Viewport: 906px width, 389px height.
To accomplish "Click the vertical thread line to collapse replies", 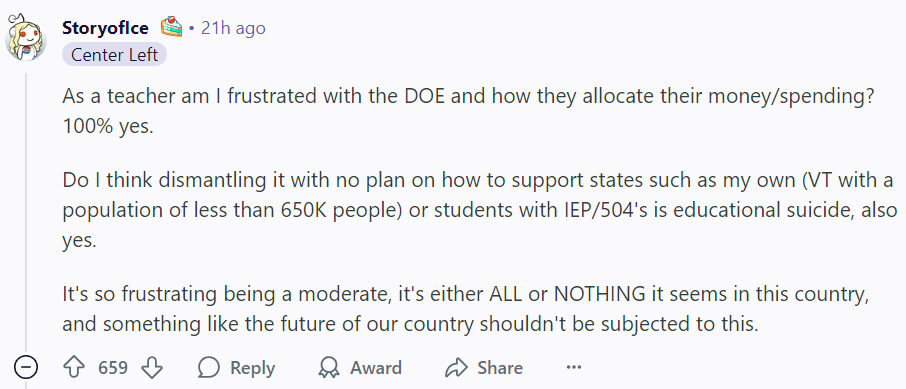I will click(26, 214).
